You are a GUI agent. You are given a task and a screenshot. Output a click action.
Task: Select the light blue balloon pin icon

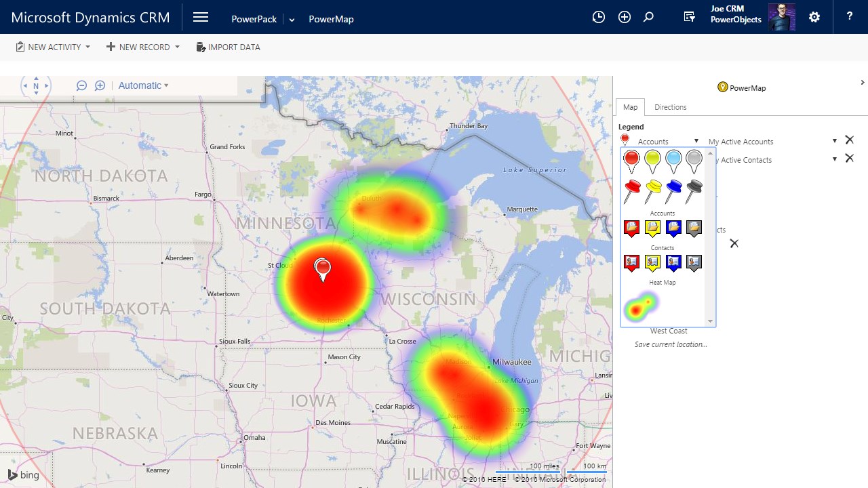click(x=673, y=161)
